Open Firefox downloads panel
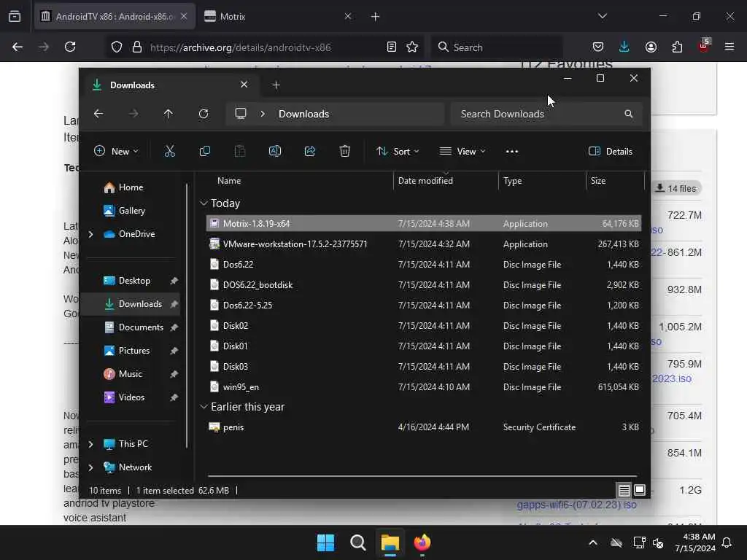The image size is (747, 560). click(624, 47)
